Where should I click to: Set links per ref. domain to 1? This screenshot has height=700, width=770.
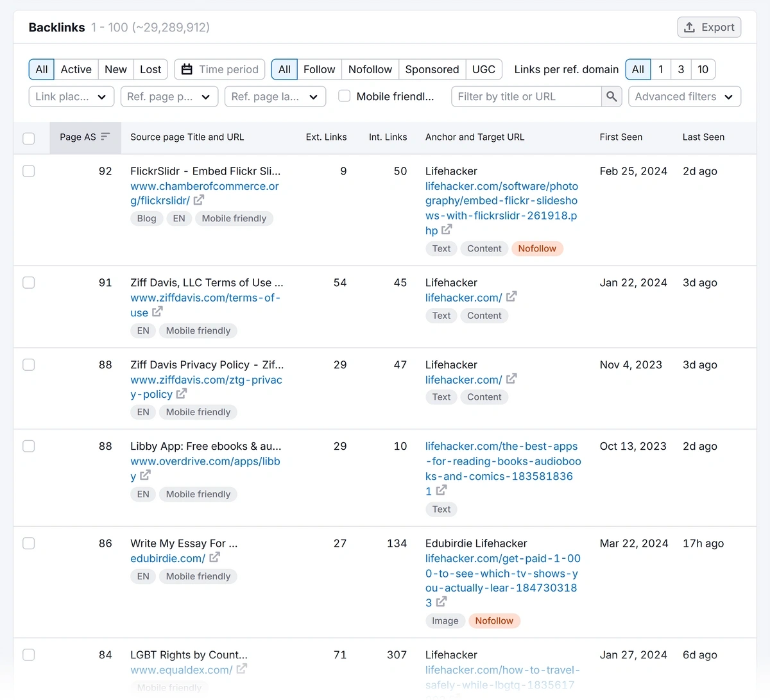click(x=661, y=69)
